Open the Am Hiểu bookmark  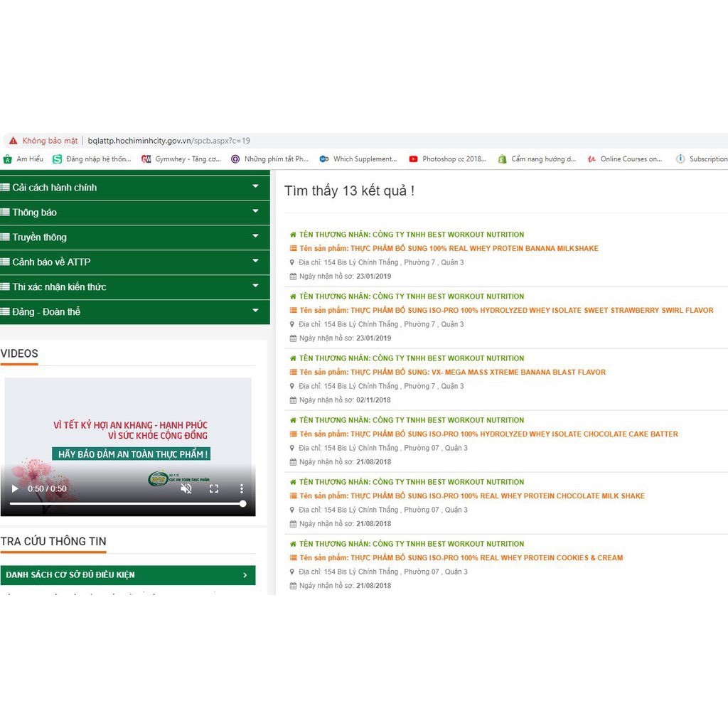click(23, 159)
